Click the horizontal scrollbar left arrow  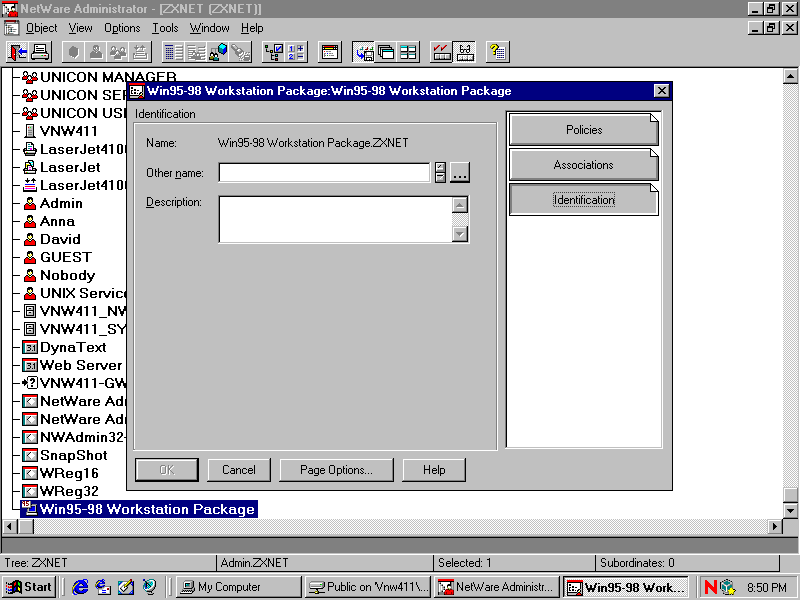pyautogui.click(x=10, y=526)
